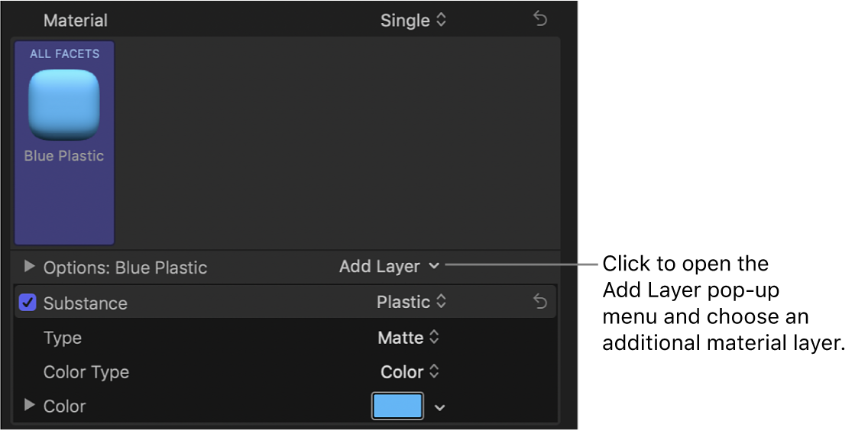Click the Substance row reset arrow icon
Viewport: 868px width, 431px height.
coord(540,303)
